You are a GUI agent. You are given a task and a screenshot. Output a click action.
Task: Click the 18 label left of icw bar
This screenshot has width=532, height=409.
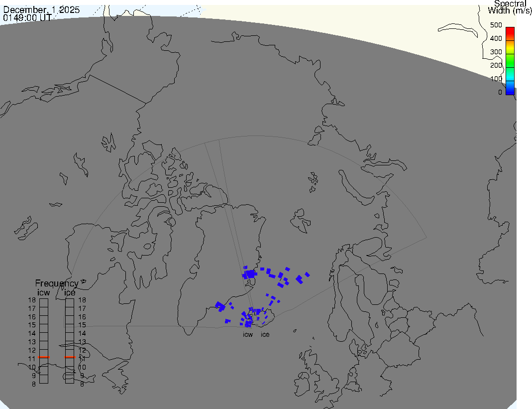[32, 300]
